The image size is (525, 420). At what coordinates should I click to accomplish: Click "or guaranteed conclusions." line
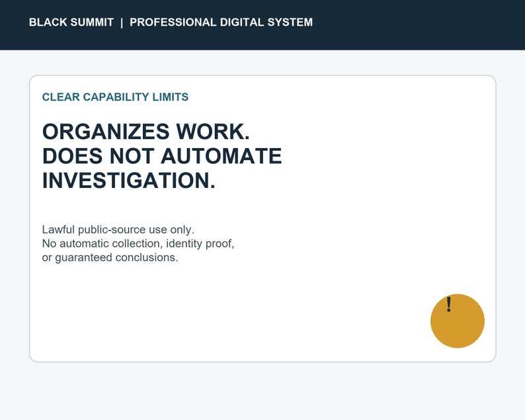click(110, 257)
